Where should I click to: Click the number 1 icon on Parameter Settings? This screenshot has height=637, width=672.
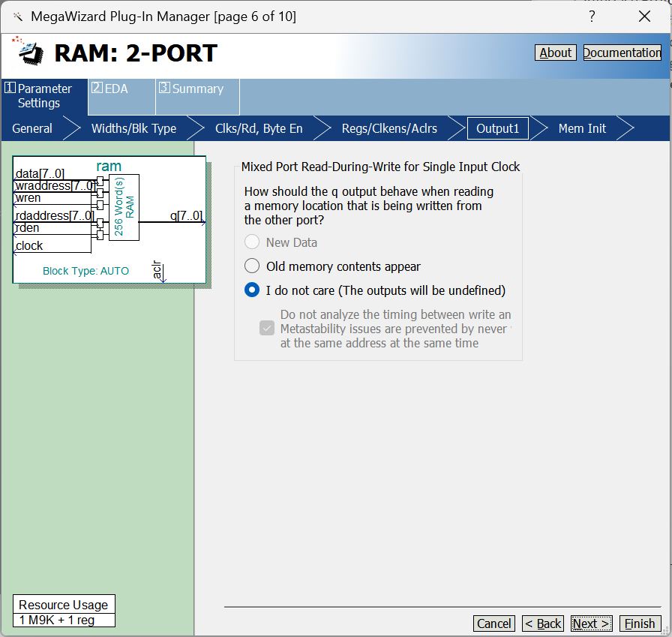click(x=10, y=88)
